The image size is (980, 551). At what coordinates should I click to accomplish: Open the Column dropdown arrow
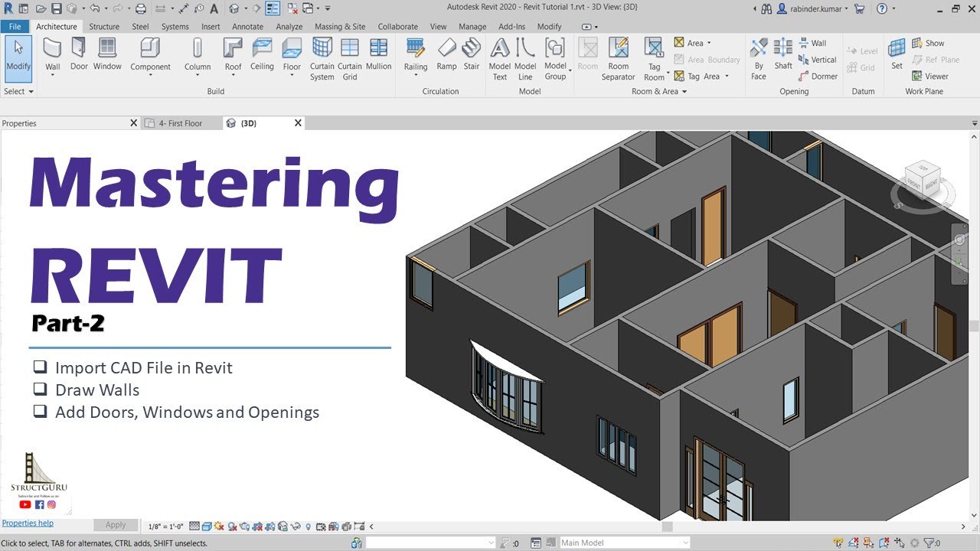click(198, 76)
